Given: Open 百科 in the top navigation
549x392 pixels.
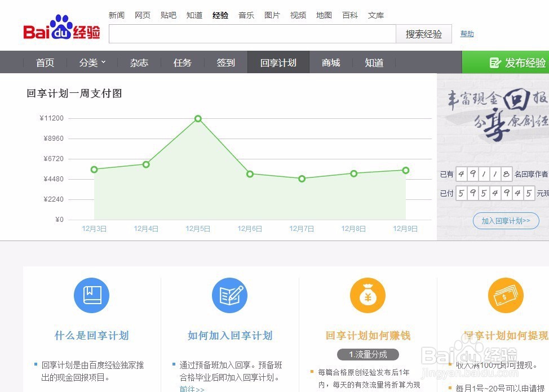Looking at the screenshot, I should pyautogui.click(x=350, y=15).
